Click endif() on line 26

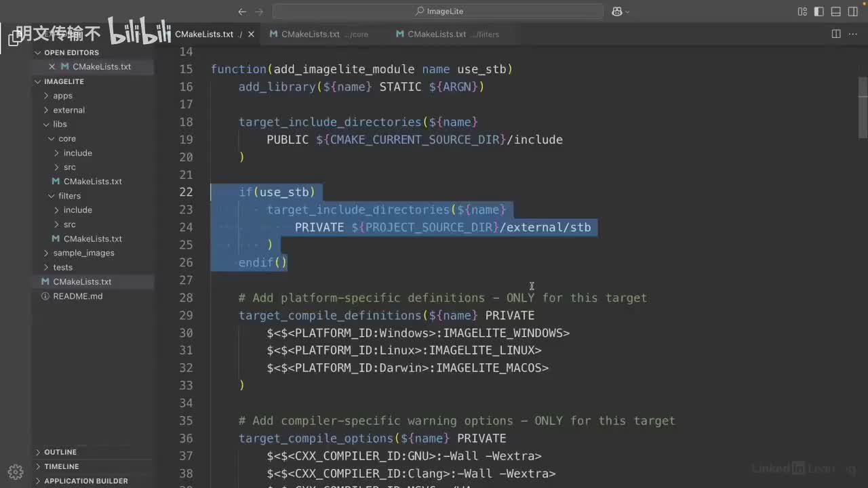click(263, 262)
